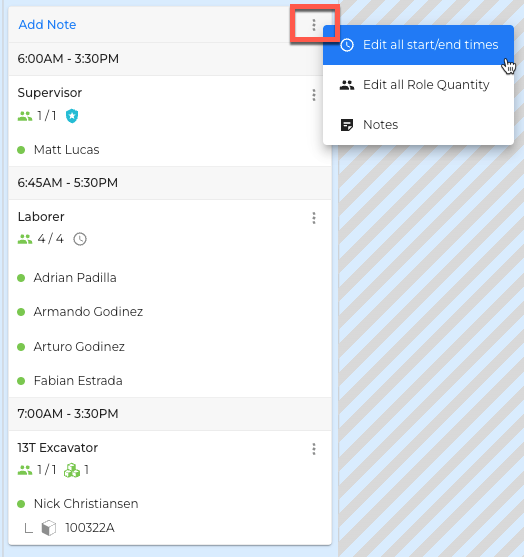Select Edit all start/end times
The height and width of the screenshot is (557, 524).
coord(418,45)
